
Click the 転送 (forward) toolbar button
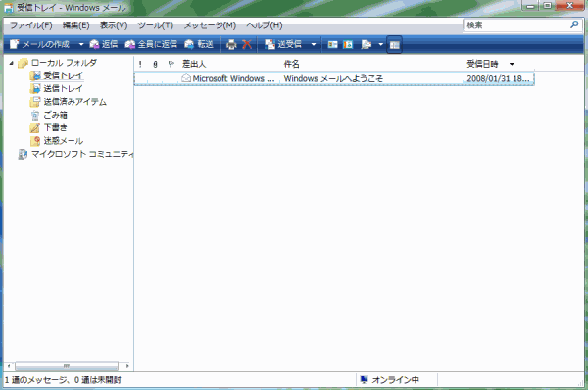199,44
